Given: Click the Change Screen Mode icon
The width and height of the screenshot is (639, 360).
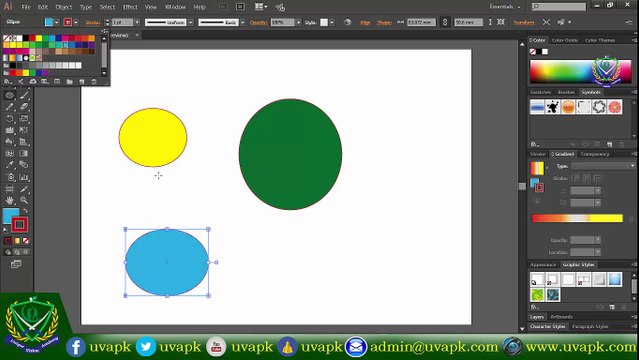Looking at the screenshot, I should point(16,264).
